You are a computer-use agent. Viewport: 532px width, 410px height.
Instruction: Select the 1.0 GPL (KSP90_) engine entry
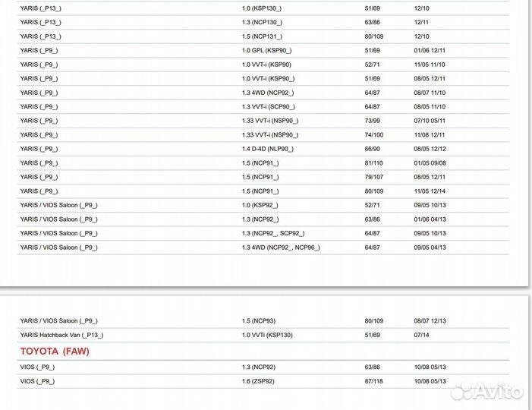pyautogui.click(x=267, y=50)
